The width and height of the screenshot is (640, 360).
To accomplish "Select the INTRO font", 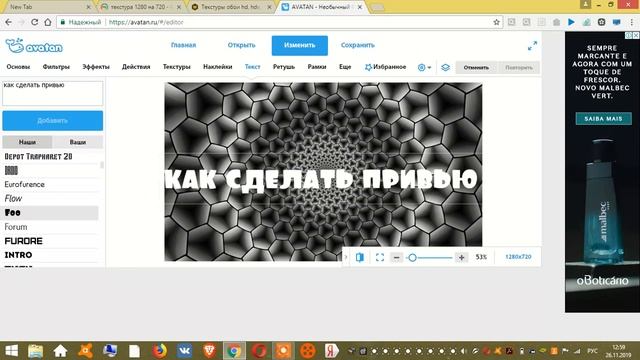I will pos(18,255).
